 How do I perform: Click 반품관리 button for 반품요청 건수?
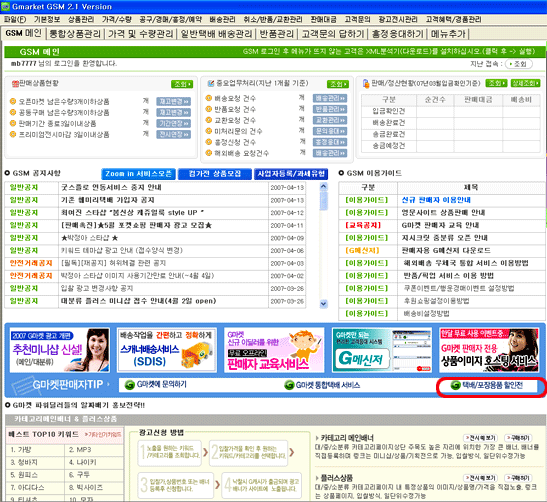[x=330, y=109]
